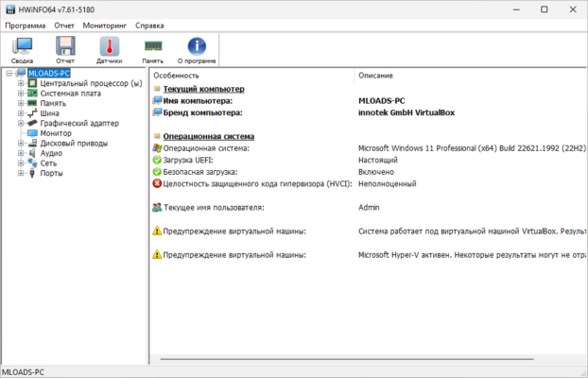Click the Системная плата motherboard icon
This screenshot has height=378, width=588.
coord(33,93)
